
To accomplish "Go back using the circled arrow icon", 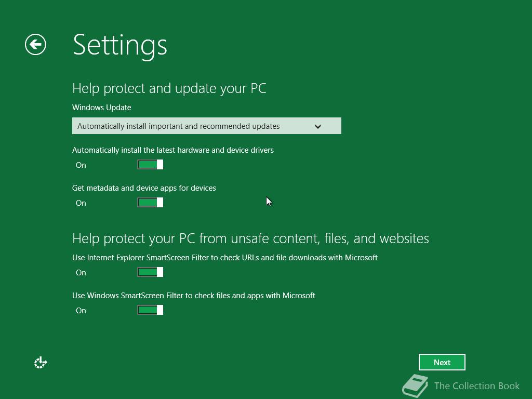I will click(x=36, y=45).
